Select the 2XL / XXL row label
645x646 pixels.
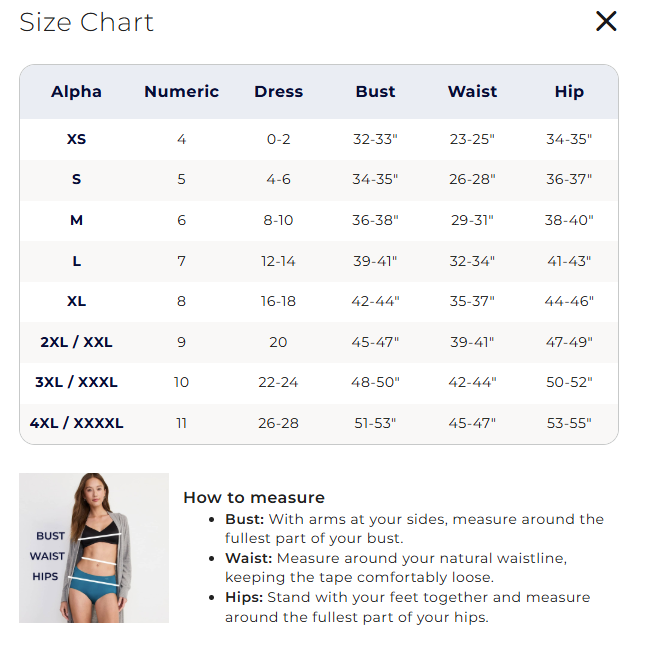[77, 342]
